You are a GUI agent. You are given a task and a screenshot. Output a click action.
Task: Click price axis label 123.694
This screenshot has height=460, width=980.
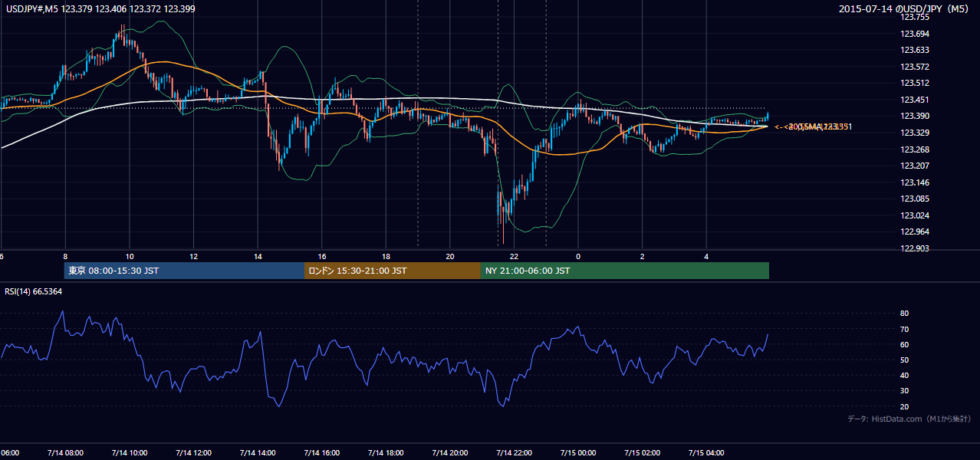coord(914,34)
